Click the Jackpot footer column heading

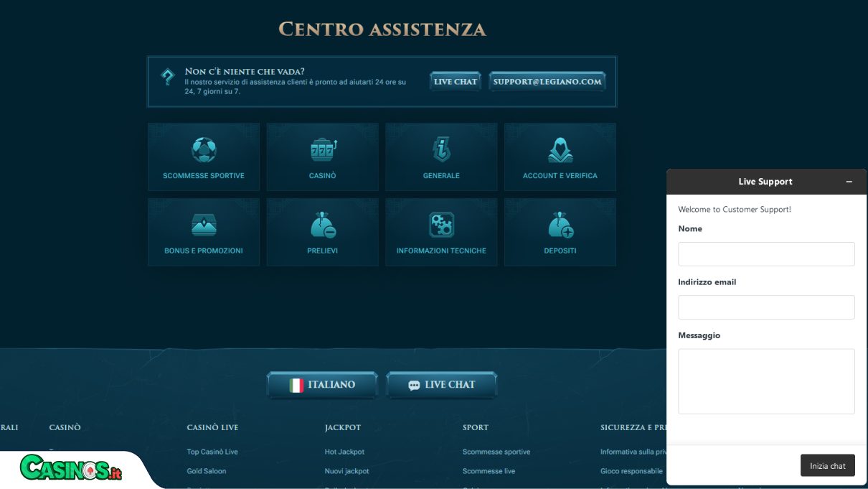tap(343, 427)
